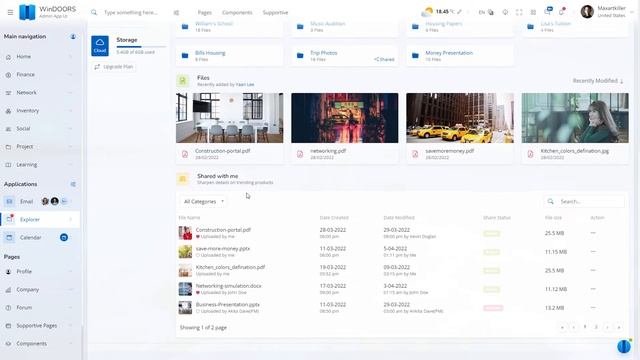Focus the Shared with me search field
The height and width of the screenshot is (360, 640).
click(584, 202)
